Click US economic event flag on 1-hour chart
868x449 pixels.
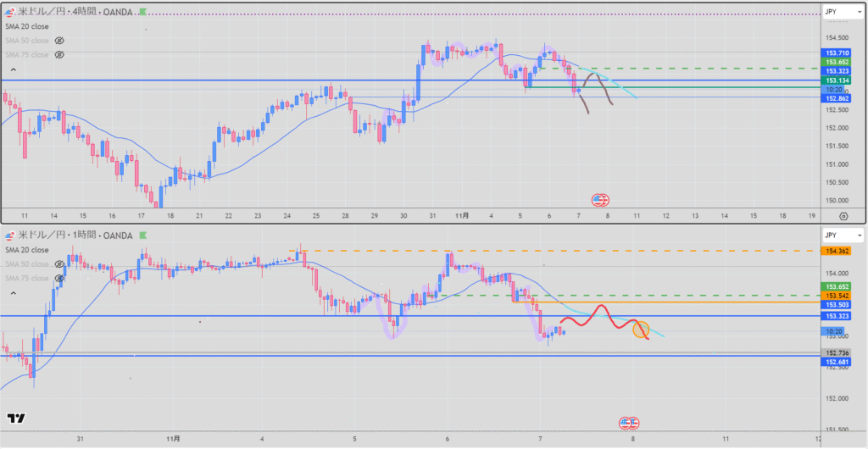[x=630, y=423]
